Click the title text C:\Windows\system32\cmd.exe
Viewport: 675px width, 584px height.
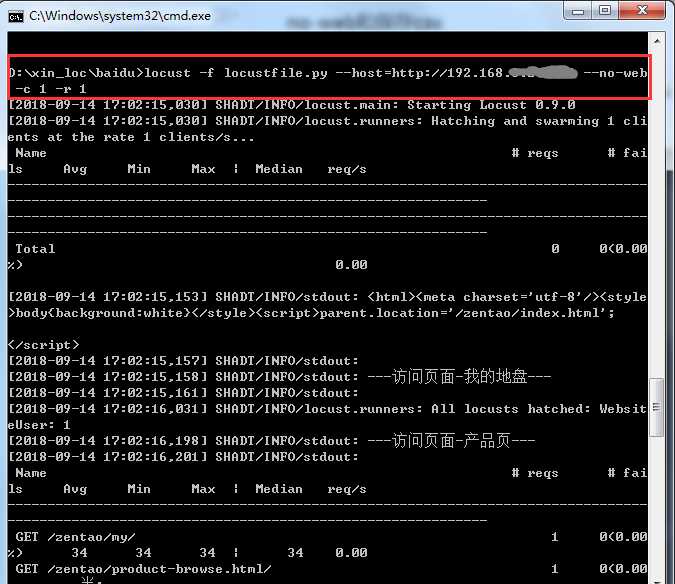(120, 16)
